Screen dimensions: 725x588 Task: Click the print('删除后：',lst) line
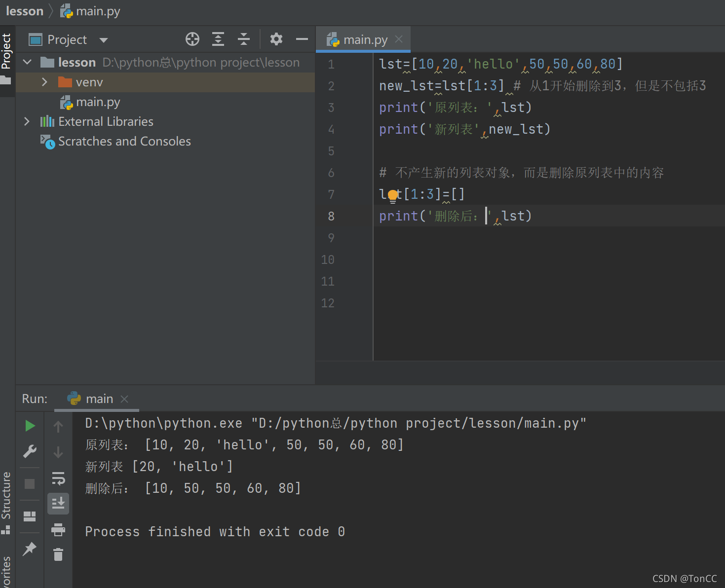click(x=455, y=216)
